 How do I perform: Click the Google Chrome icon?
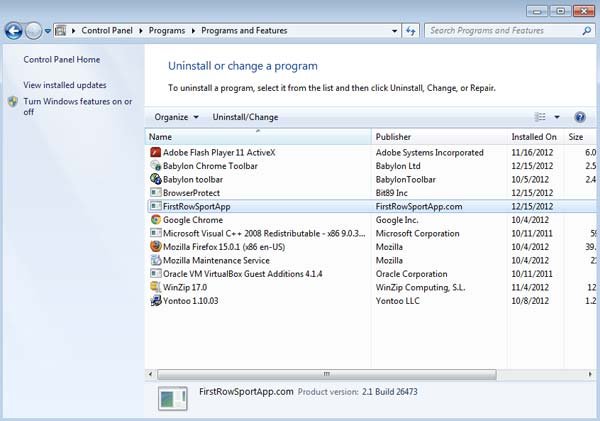(155, 220)
